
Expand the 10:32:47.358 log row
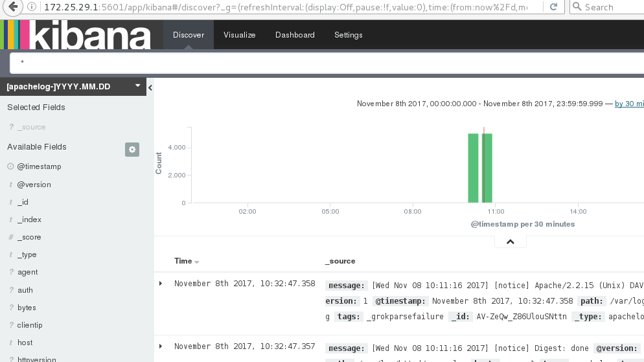[161, 283]
